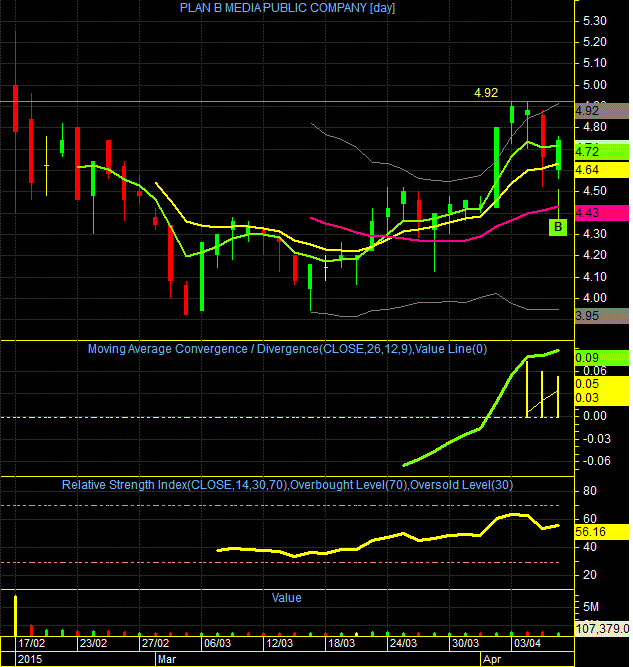The height and width of the screenshot is (667, 633).
Task: Click the -0.06 MACD axis label
Action: tap(596, 461)
